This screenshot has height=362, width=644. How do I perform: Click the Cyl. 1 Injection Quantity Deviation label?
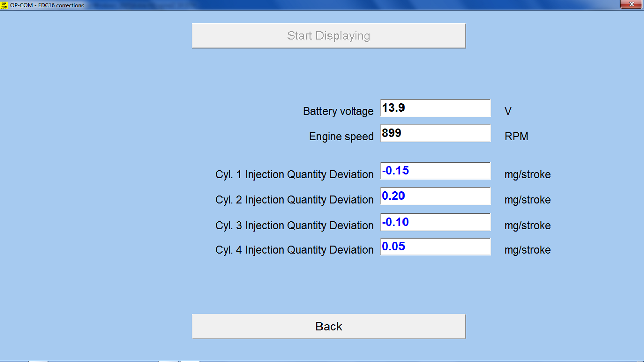294,175
